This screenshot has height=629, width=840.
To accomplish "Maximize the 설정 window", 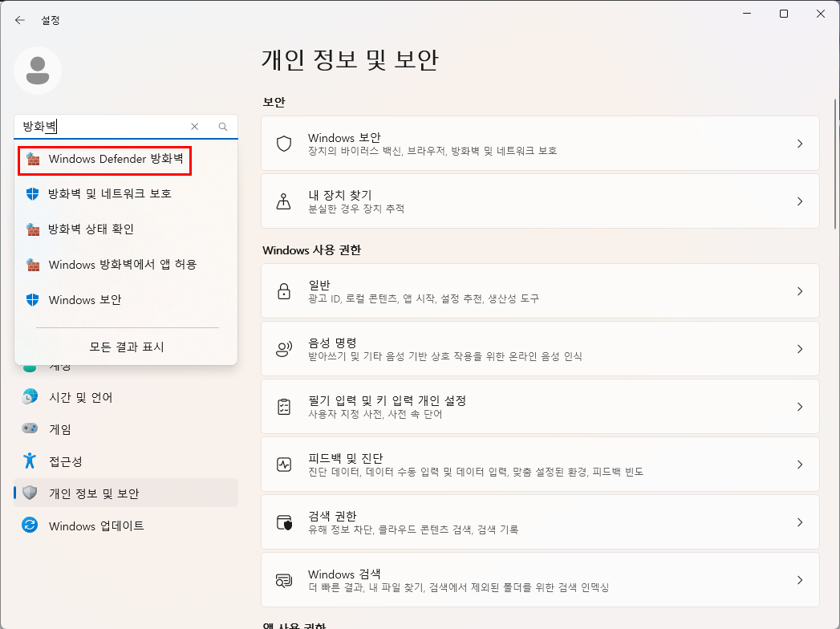I will [784, 14].
